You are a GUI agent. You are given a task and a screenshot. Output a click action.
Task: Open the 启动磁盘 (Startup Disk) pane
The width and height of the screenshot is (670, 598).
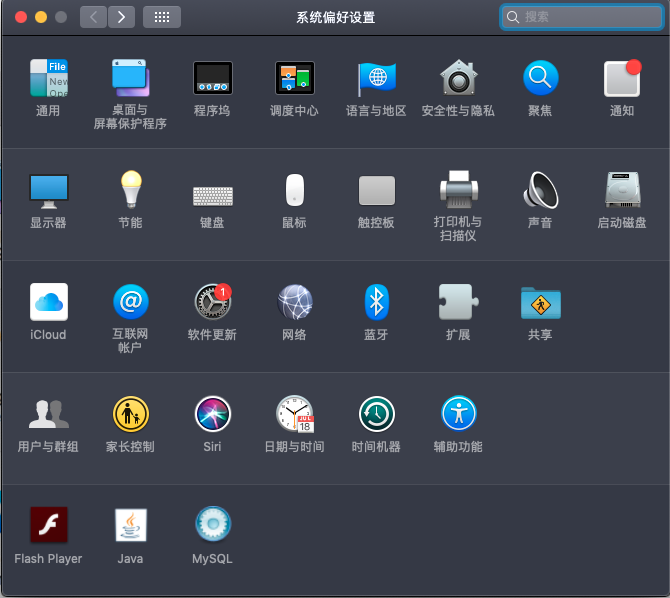[623, 189]
